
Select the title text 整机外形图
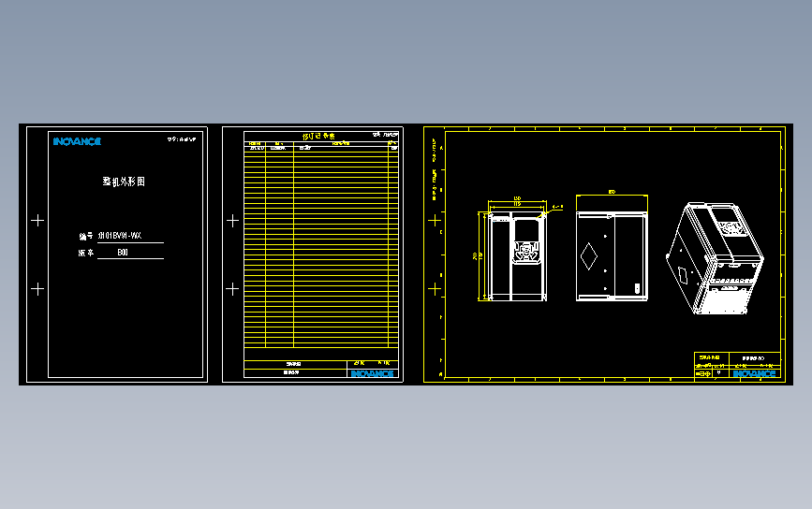click(x=124, y=182)
